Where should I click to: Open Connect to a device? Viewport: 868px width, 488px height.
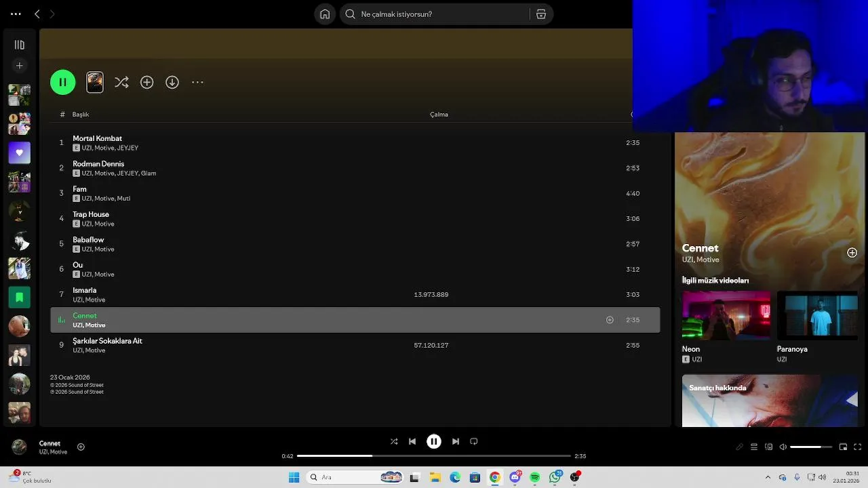769,447
